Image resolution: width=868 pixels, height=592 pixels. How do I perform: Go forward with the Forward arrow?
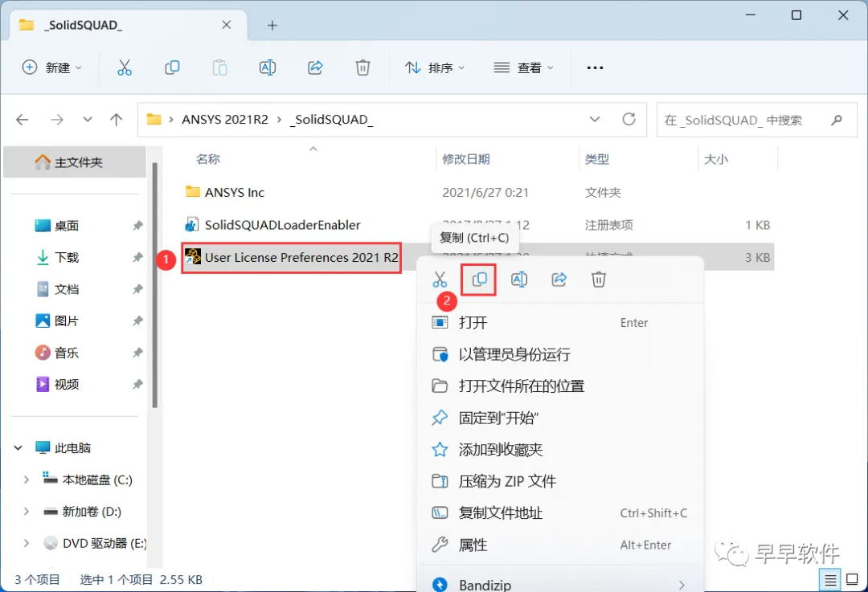click(x=57, y=120)
